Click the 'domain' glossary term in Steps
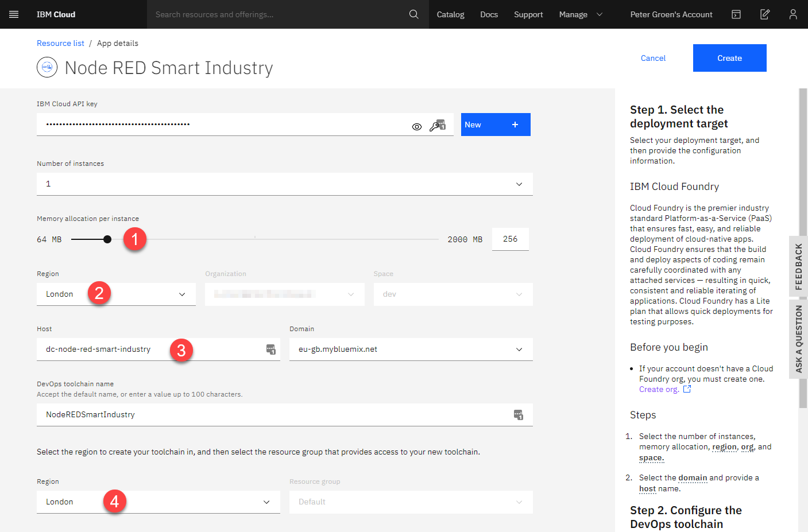 [693, 477]
